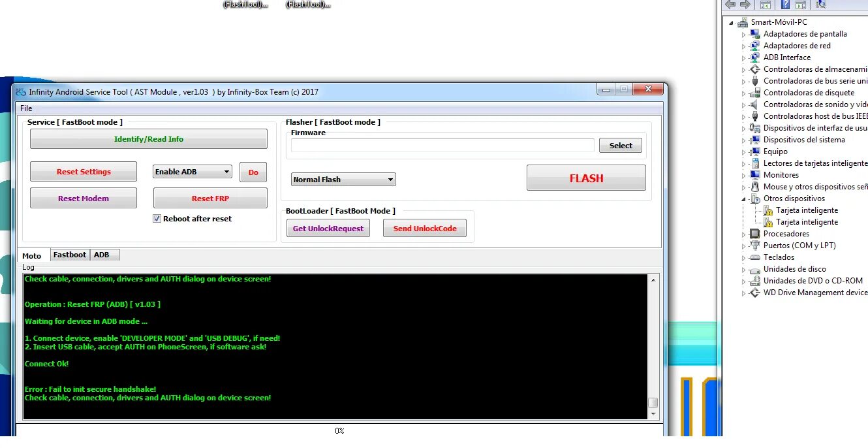Click 'Waiting for device in ADB mode' line
This screenshot has height=448, width=868.
point(86,321)
